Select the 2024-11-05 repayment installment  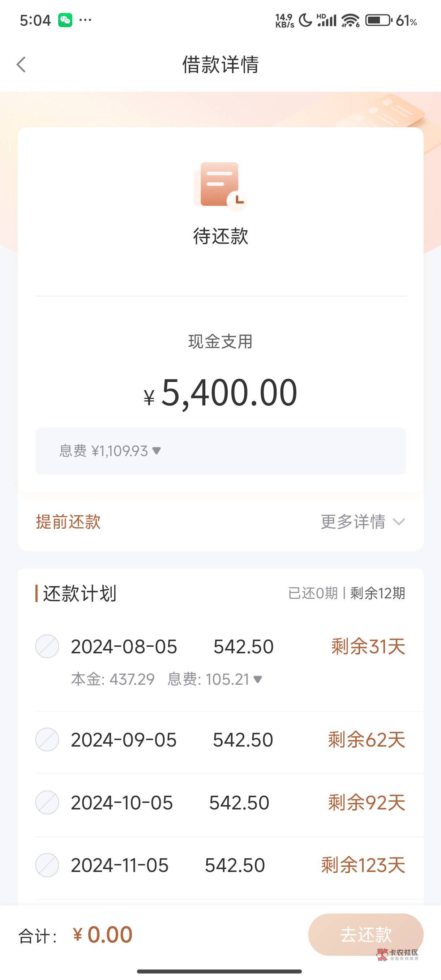(47, 865)
